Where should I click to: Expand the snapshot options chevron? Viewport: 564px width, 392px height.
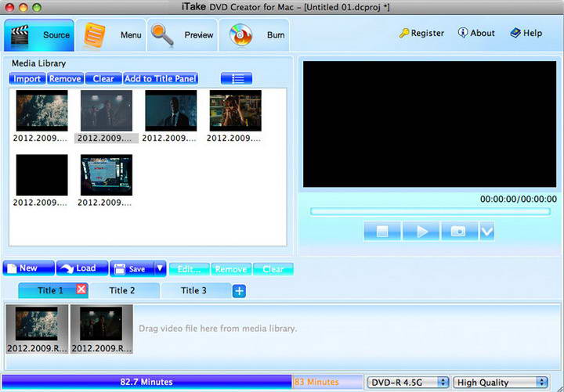(x=487, y=231)
